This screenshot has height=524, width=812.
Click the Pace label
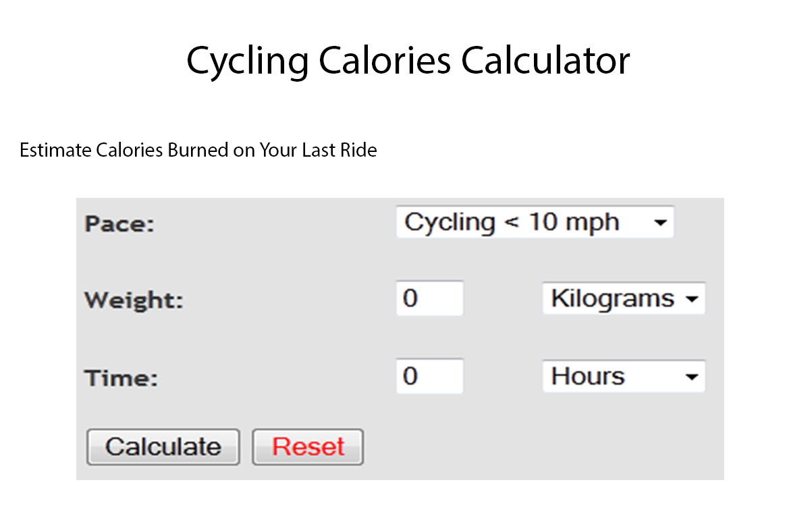(118, 224)
